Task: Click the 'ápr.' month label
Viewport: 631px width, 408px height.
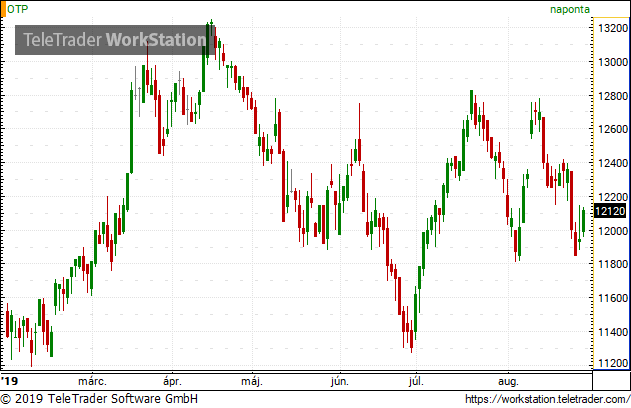Action: 172,381
